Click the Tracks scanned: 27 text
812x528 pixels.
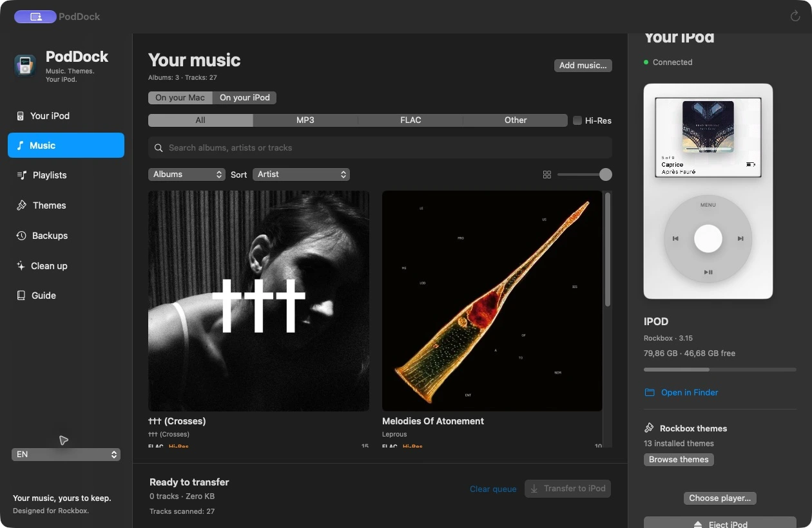(x=182, y=512)
